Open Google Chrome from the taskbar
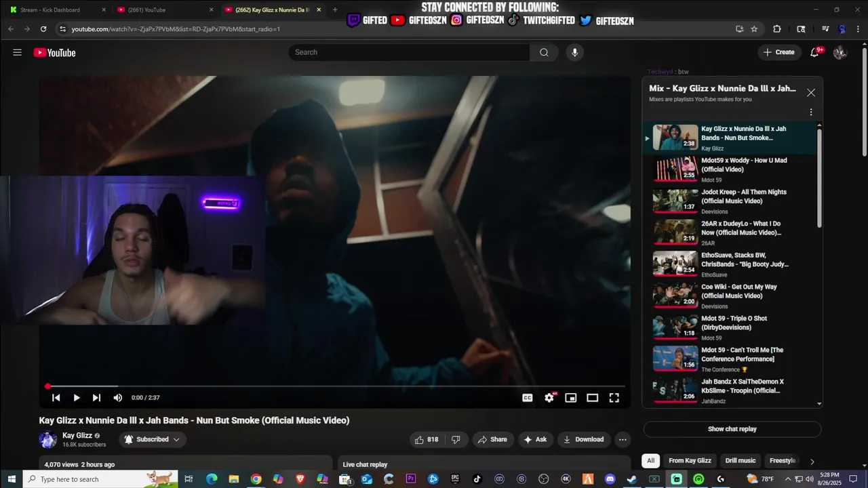The image size is (868, 488). (256, 479)
